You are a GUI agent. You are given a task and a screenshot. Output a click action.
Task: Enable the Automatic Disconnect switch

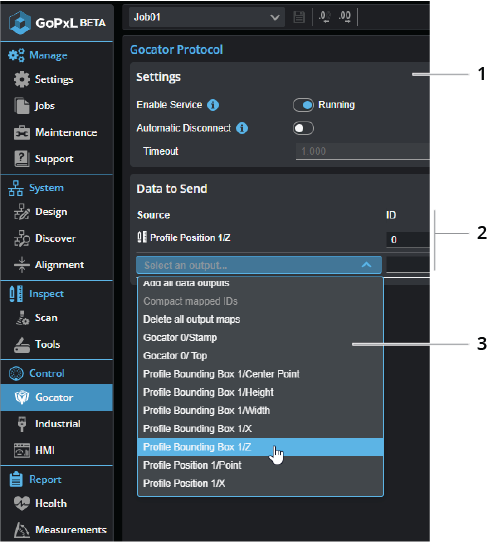click(303, 128)
